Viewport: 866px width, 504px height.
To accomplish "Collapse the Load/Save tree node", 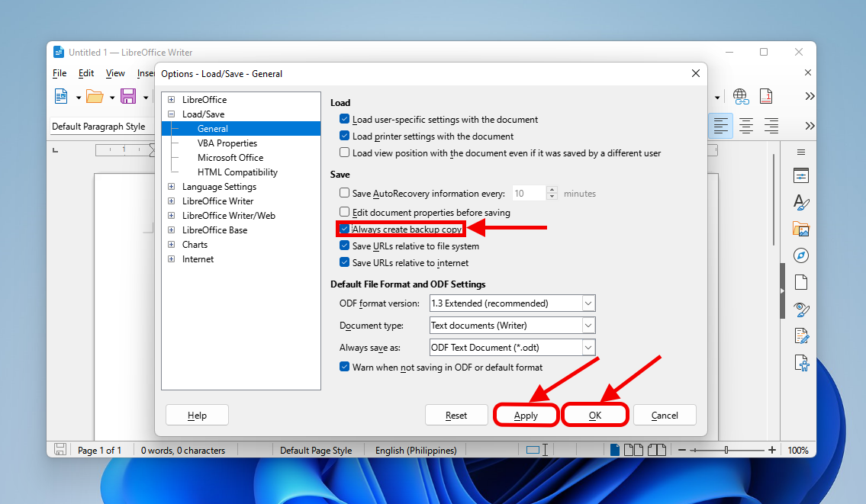I will pos(171,114).
